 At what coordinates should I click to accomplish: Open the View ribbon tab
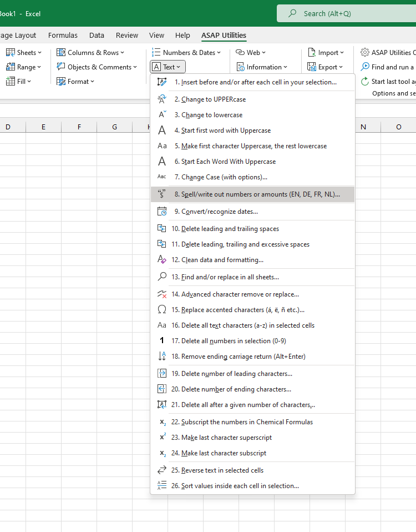[x=156, y=36]
